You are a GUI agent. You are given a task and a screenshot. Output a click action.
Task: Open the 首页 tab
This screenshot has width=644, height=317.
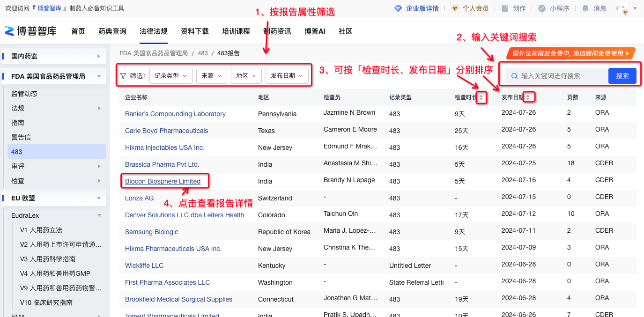78,31
